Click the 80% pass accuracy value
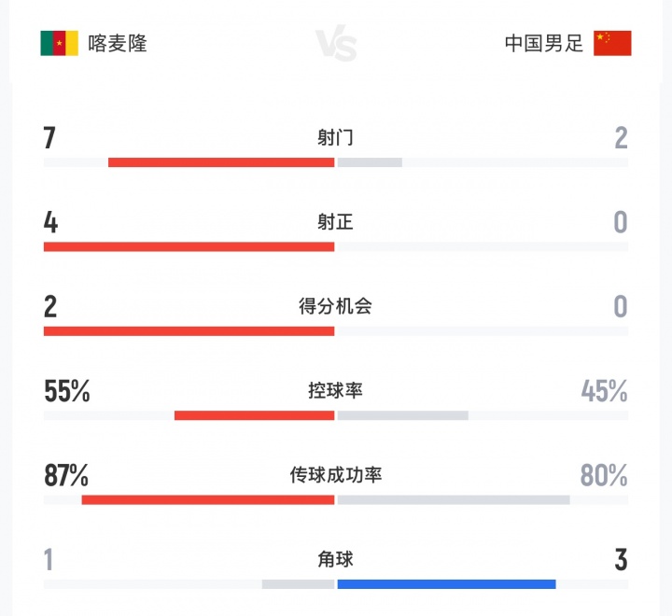 604,475
